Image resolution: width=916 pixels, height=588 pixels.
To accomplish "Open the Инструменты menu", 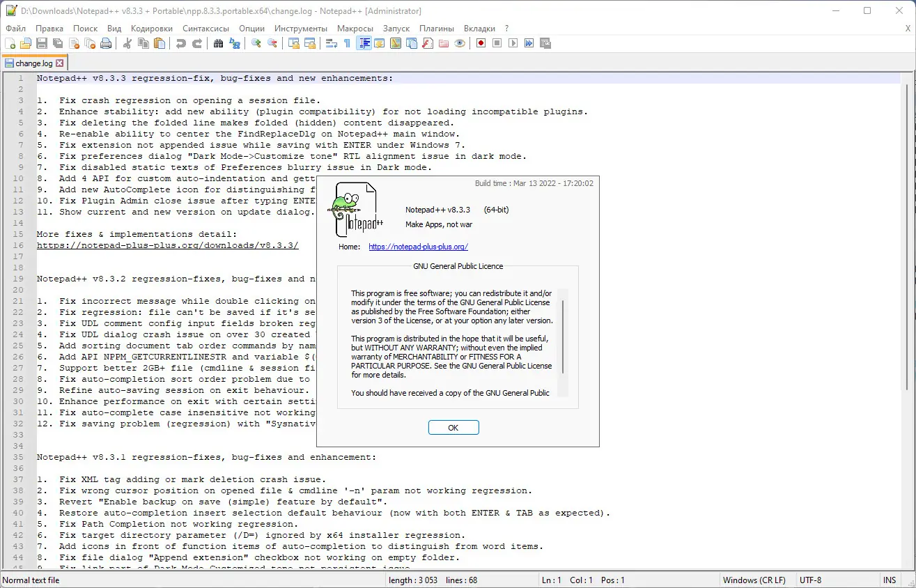I will click(x=301, y=29).
